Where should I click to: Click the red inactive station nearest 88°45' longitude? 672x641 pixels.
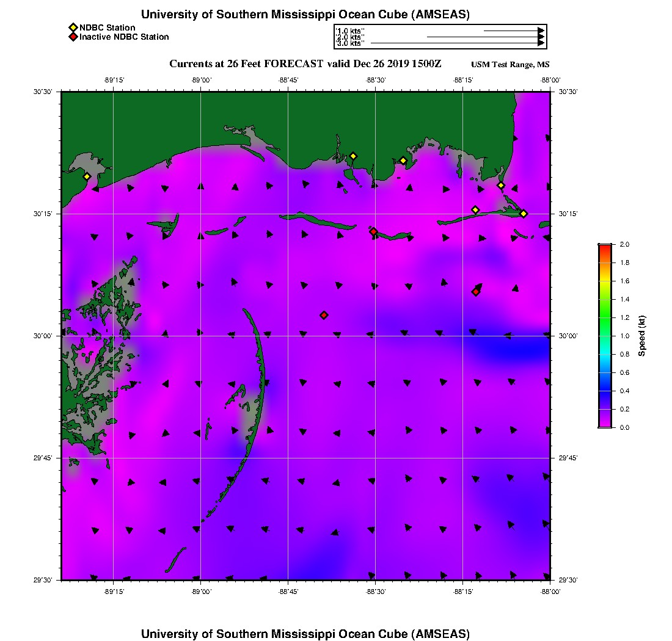click(x=324, y=315)
